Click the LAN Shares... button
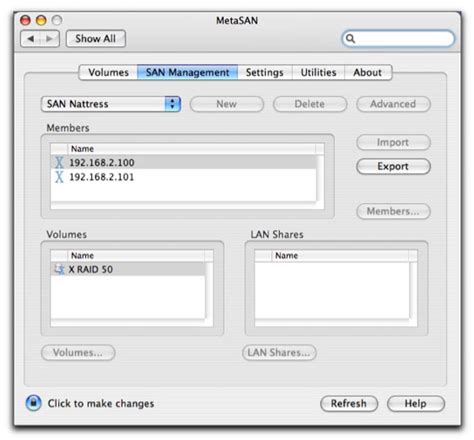This screenshot has width=474, height=440. coord(279,353)
